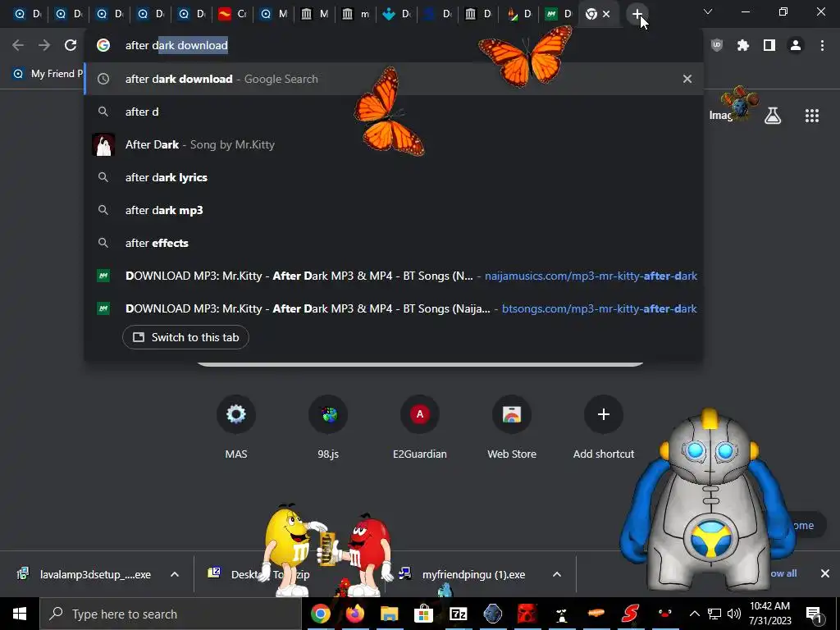Open the My Friend P bookmark

[x=48, y=74]
